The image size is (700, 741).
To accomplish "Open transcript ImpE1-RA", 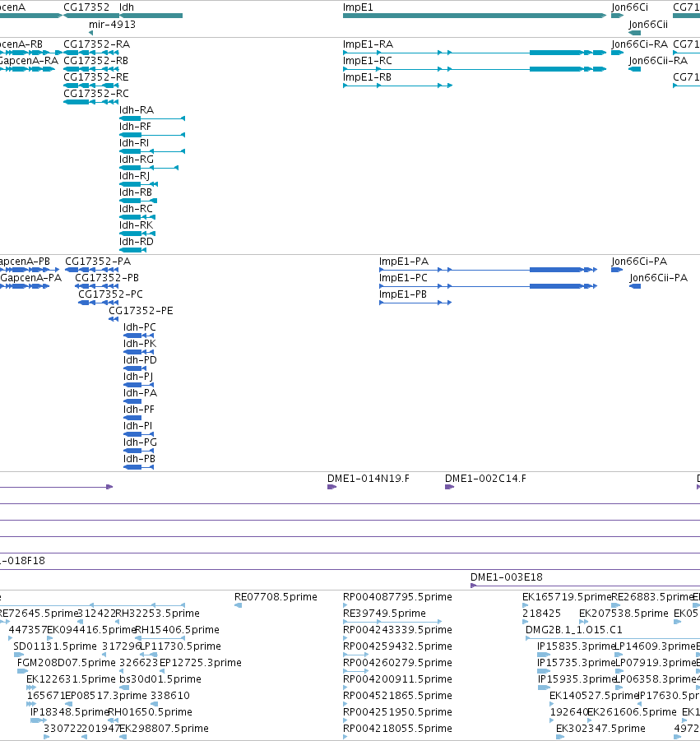I will (x=368, y=44).
